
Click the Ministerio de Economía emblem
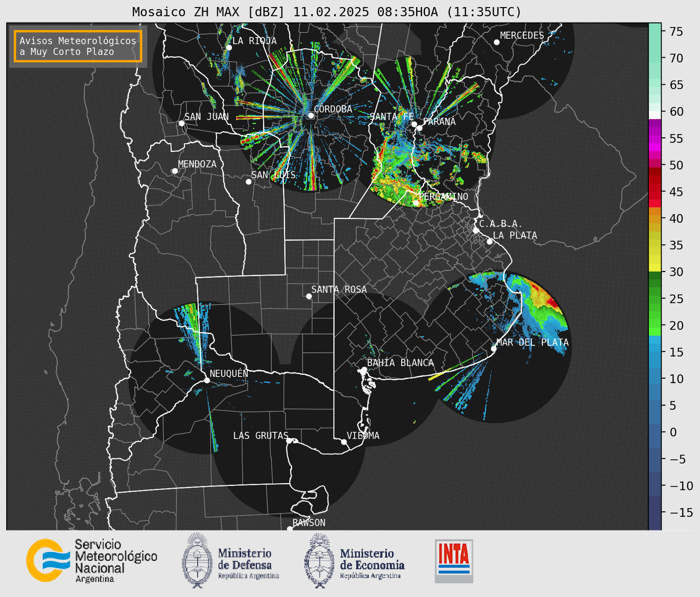(x=319, y=560)
